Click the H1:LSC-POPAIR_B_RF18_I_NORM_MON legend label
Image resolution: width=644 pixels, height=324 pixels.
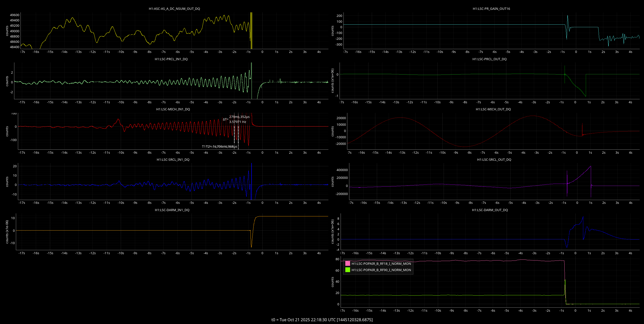click(381, 264)
